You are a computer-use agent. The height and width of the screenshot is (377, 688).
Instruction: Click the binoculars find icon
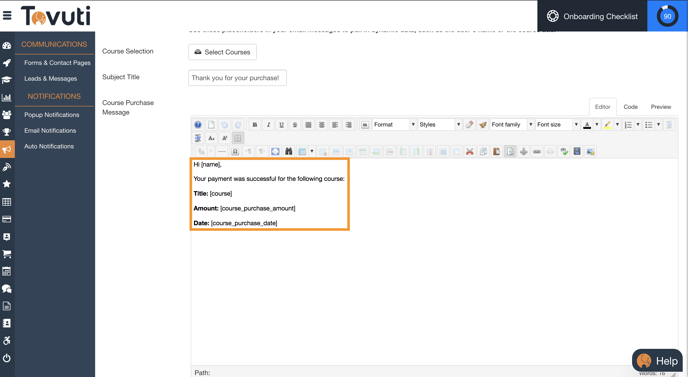pos(289,151)
